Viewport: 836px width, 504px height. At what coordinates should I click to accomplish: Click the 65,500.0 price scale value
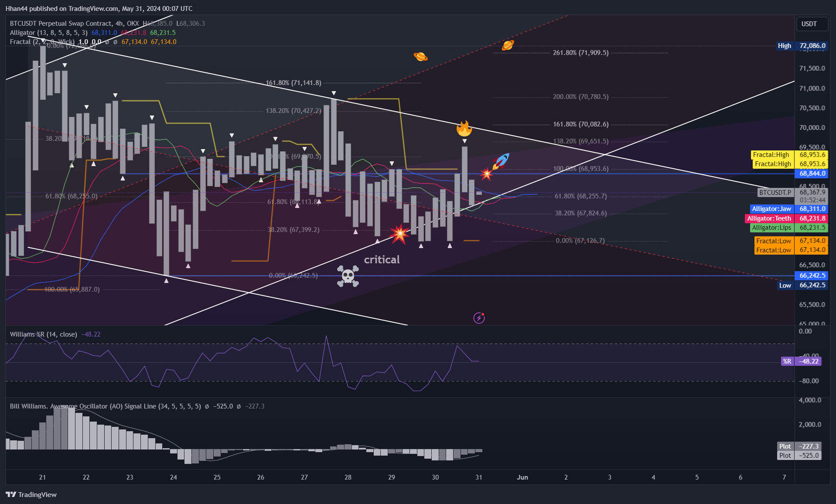point(812,305)
